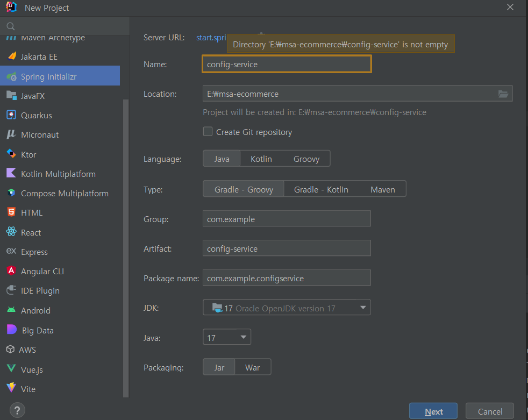Viewport: 528px width, 420px height.
Task: Select Maven Archetype generator
Action: (x=60, y=38)
